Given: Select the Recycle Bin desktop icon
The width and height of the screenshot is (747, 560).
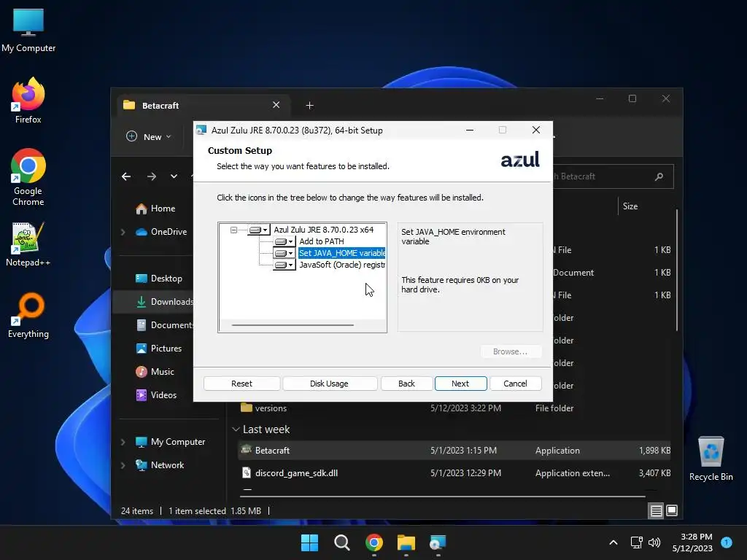Looking at the screenshot, I should [x=711, y=459].
